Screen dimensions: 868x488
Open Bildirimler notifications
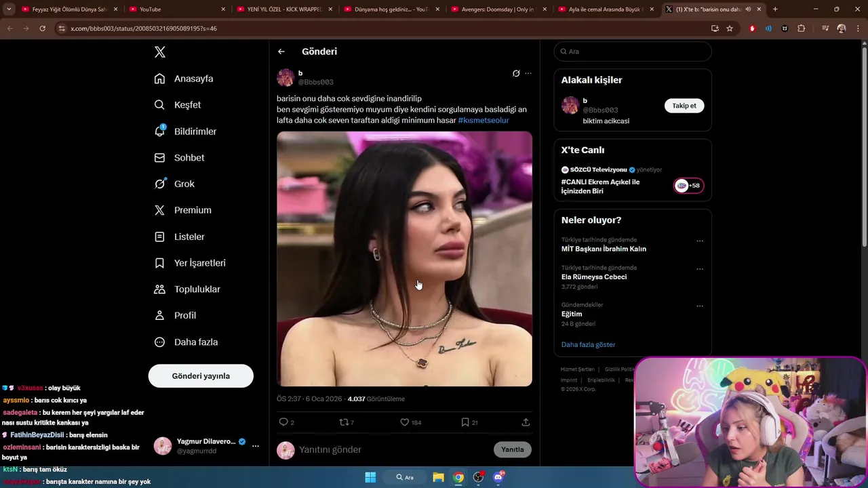tap(185, 131)
